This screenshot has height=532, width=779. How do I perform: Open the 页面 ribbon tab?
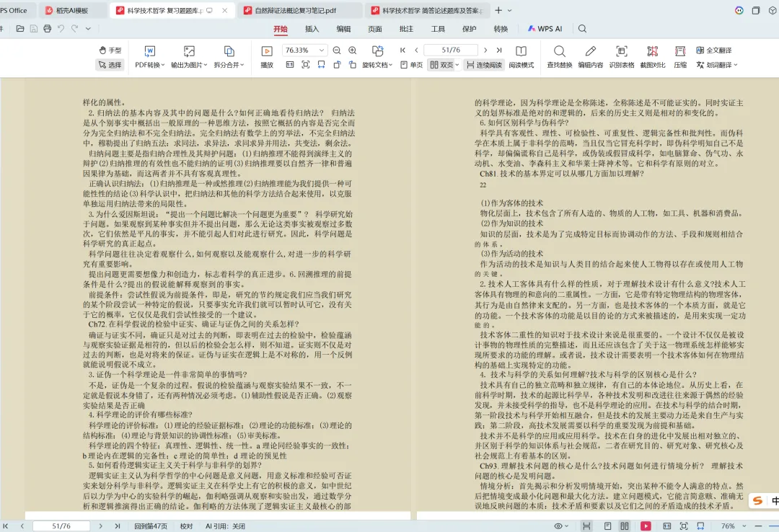[x=374, y=29]
